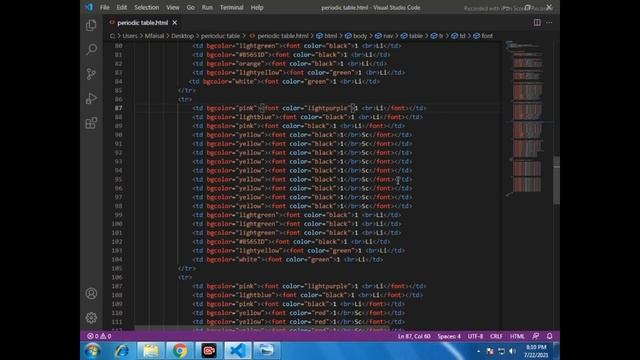Click Ln 87, Col 60 in status bar
This screenshot has height=360, width=640.
[414, 336]
